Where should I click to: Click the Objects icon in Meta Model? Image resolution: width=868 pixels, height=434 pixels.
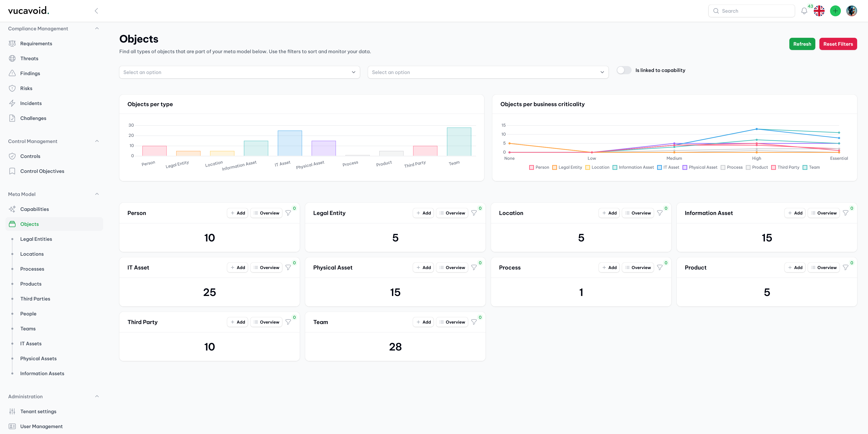(12, 224)
